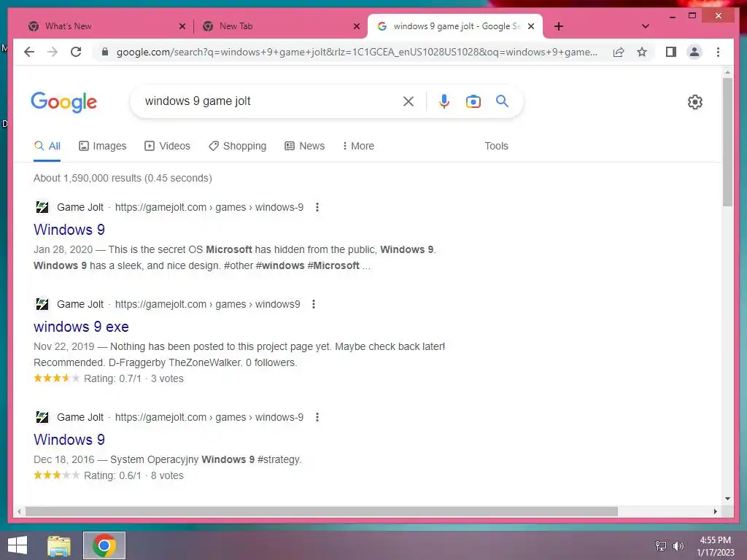Click the Rating: 0.7/1 text
747x560 pixels.
pos(112,378)
